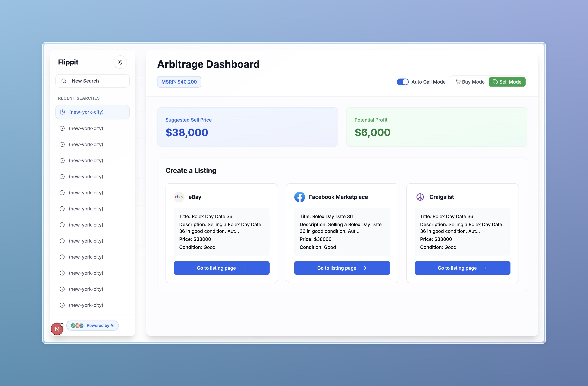Screen dimensions: 588x386
Task: Click the Craigslist listing page arrow button
Action: [462, 268]
